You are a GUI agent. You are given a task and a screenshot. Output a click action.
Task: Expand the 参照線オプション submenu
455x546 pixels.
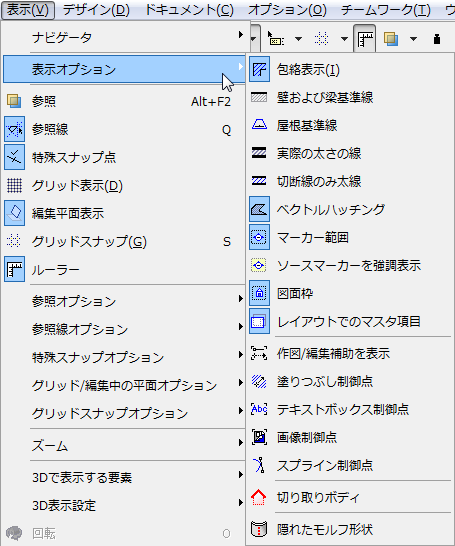click(x=125, y=329)
